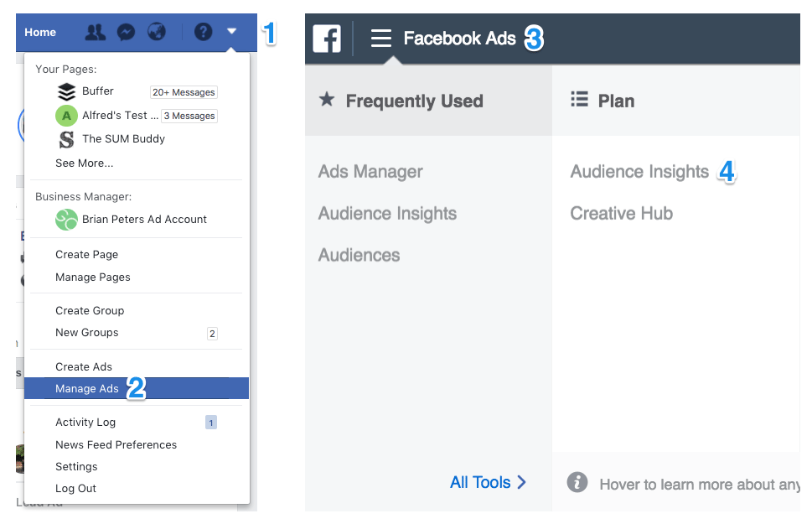The height and width of the screenshot is (524, 812).
Task: Click the 20+ Messages badge for Buffer
Action: point(183,91)
